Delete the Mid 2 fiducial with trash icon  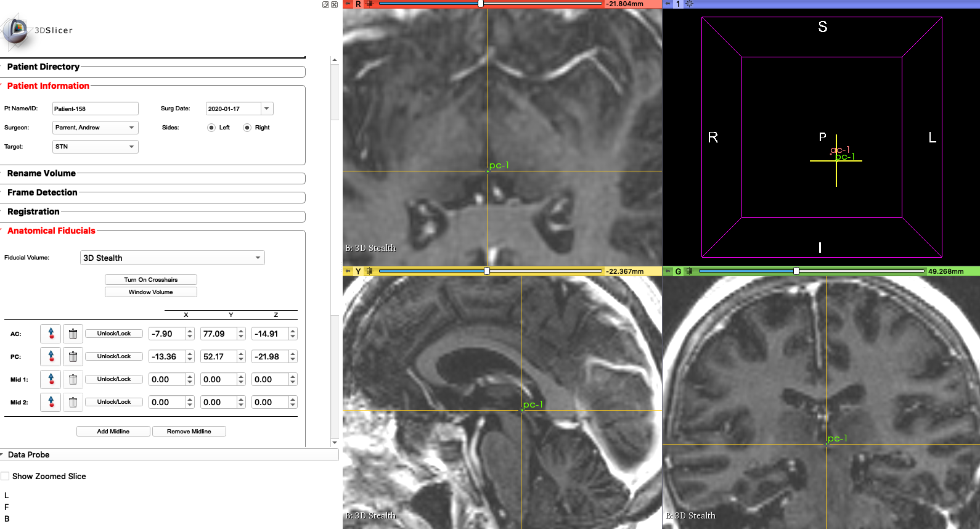click(x=73, y=402)
